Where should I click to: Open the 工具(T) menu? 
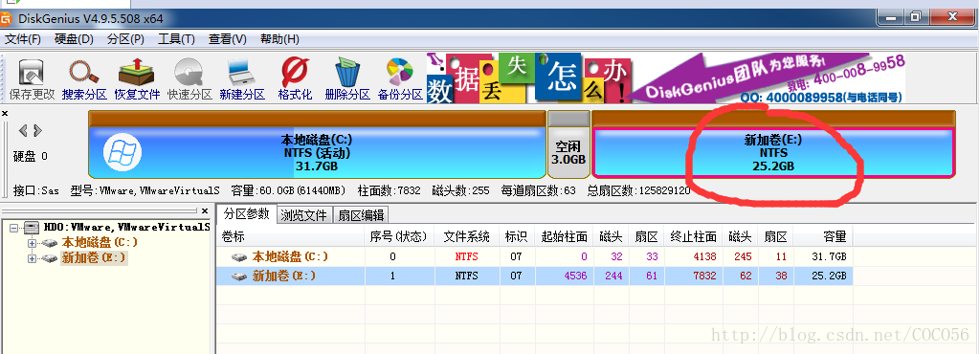coord(176,39)
